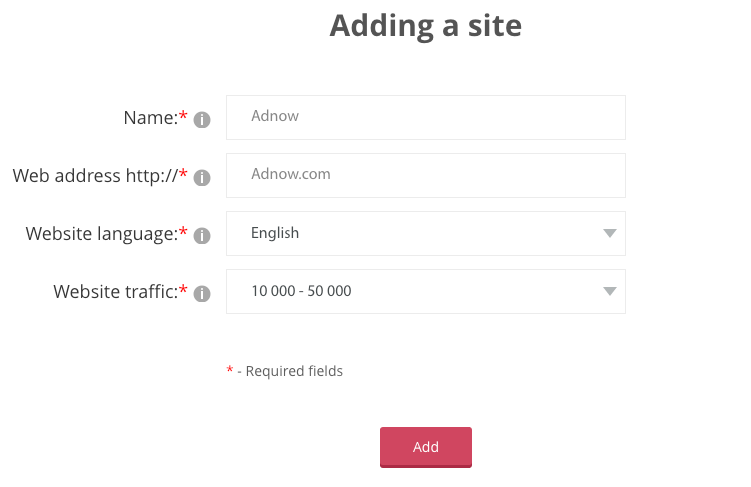Click the Adding a site heading

tap(426, 26)
